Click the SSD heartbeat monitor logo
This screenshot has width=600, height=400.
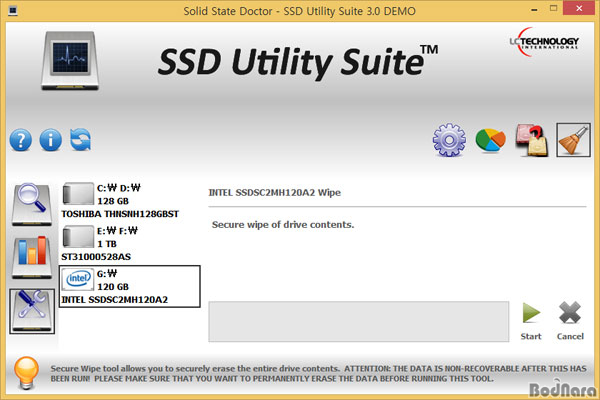70,60
